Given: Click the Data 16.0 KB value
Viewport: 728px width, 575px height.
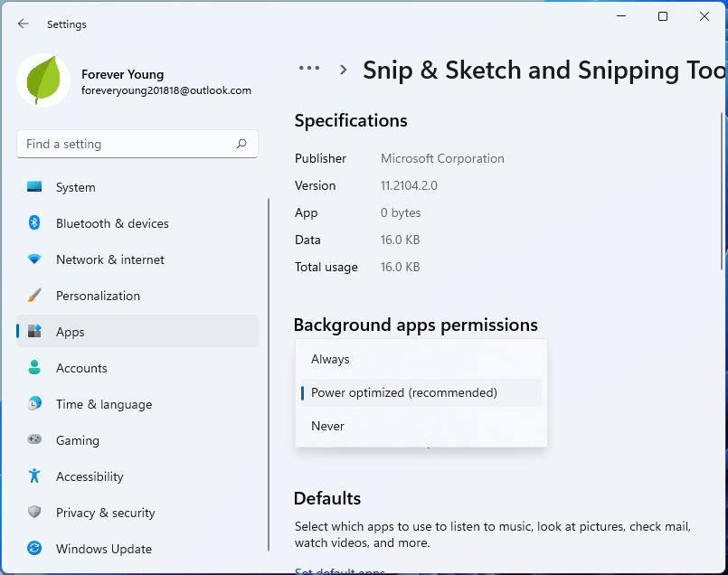Looking at the screenshot, I should point(401,240).
